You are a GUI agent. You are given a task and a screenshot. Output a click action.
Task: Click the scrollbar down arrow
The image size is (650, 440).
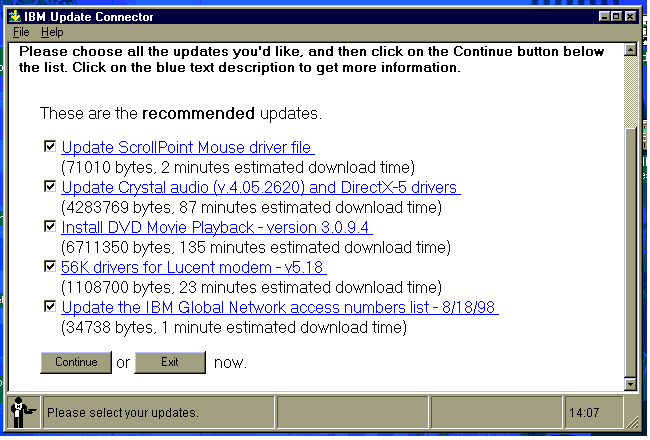point(630,383)
